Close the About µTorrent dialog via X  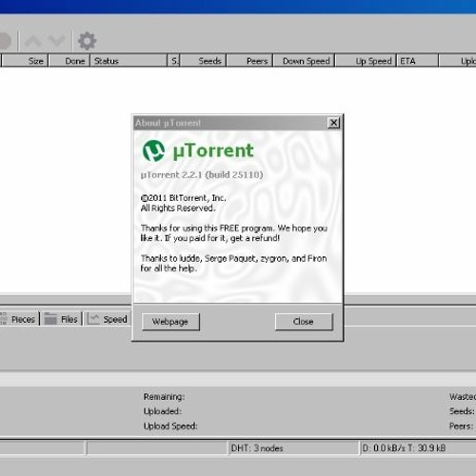pos(333,123)
